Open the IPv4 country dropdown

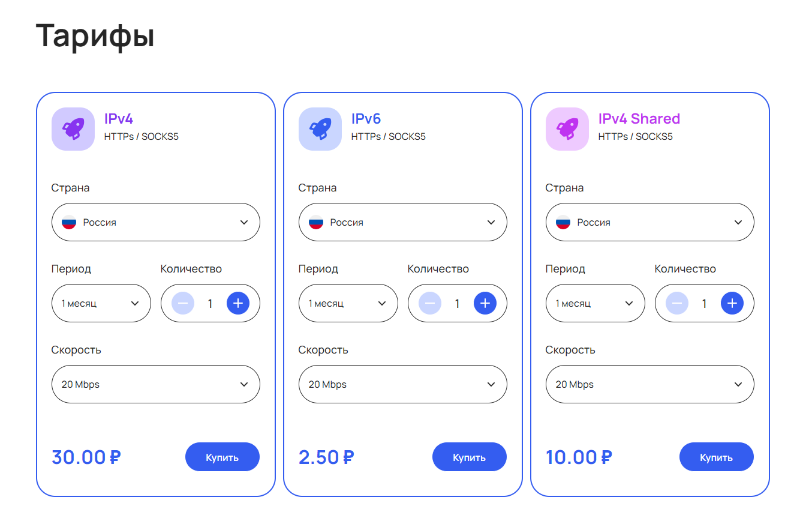[156, 222]
